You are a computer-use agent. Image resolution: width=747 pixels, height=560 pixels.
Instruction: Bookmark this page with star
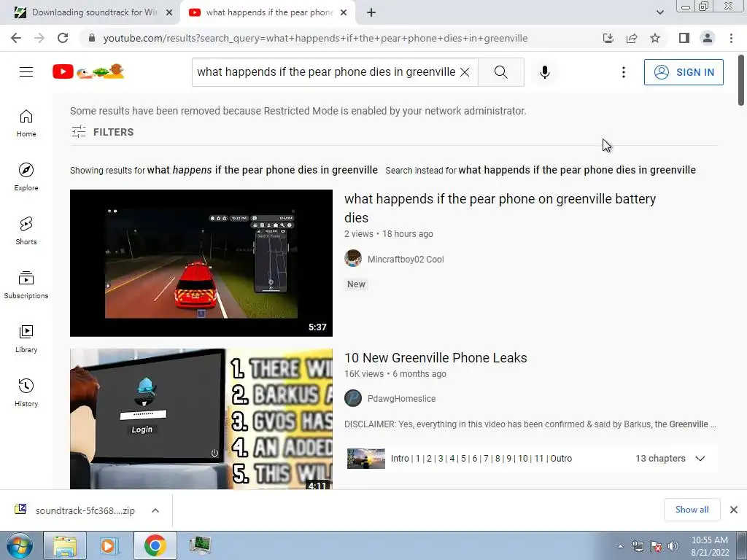[655, 38]
